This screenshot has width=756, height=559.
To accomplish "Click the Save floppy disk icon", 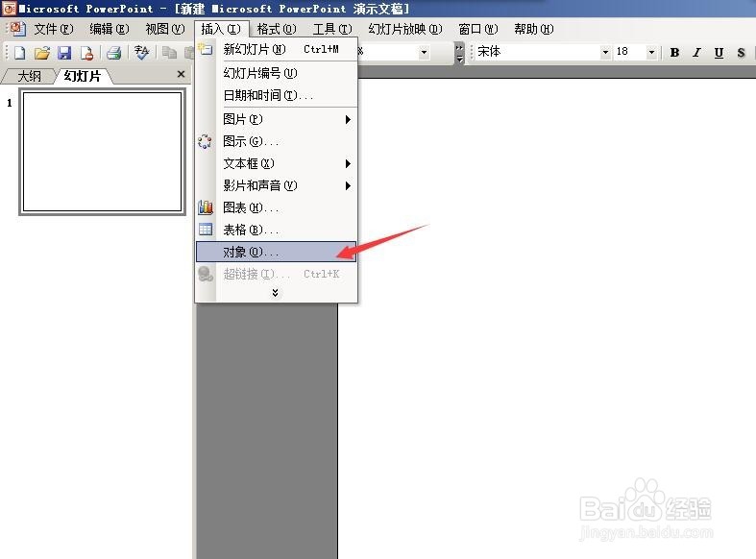I will 64,53.
